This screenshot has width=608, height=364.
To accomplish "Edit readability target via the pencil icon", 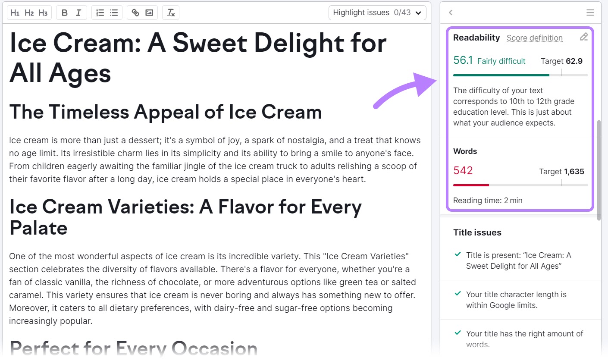I will click(x=584, y=37).
